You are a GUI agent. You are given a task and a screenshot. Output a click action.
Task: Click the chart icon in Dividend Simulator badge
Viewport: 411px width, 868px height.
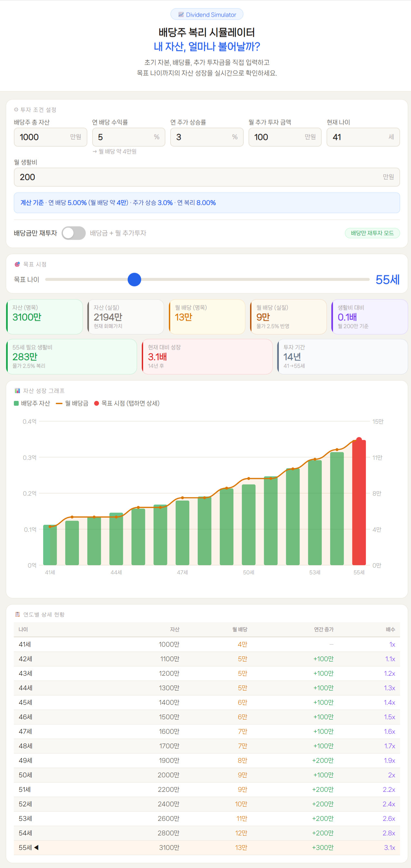coord(181,15)
